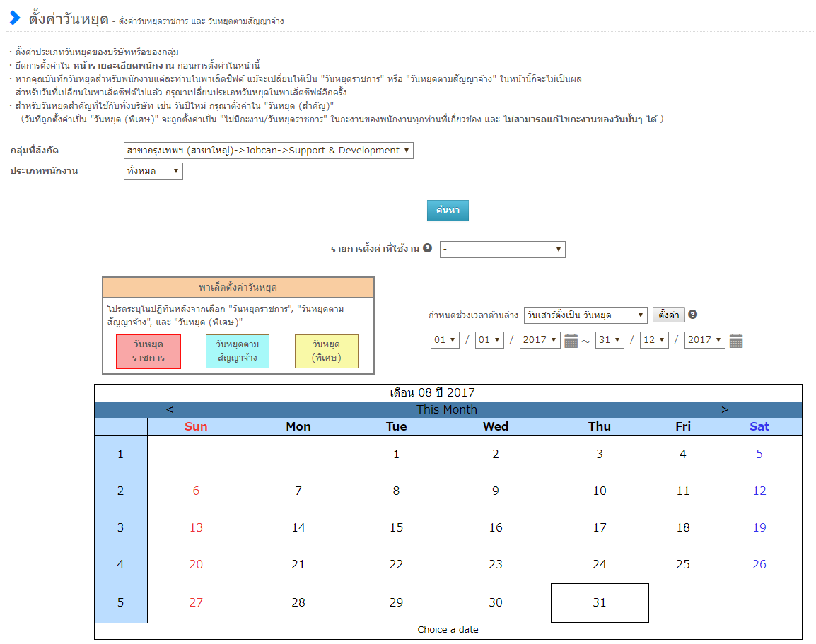Open the start year 2017 dropdown
This screenshot has height=644, width=816.
(x=540, y=340)
